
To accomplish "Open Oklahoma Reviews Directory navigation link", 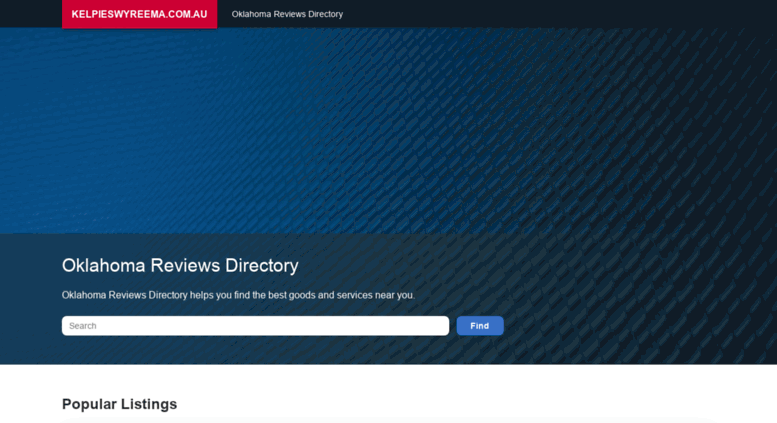I will (287, 14).
